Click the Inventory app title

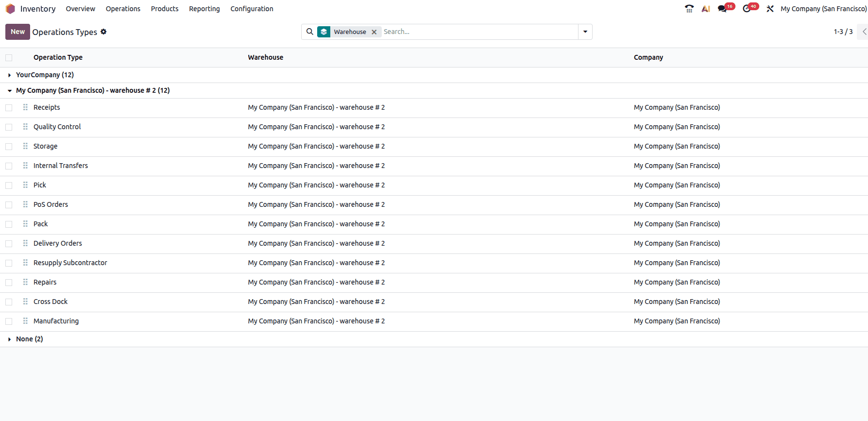[x=38, y=9]
